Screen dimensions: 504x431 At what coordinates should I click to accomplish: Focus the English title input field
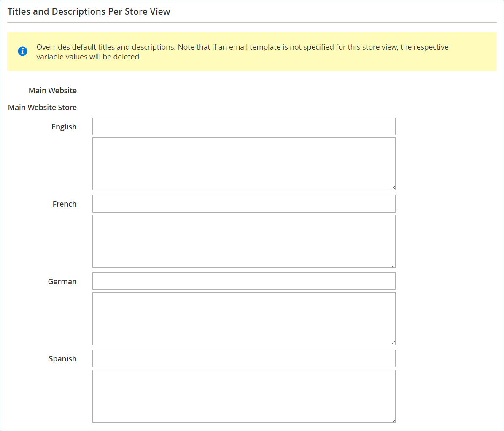point(244,127)
